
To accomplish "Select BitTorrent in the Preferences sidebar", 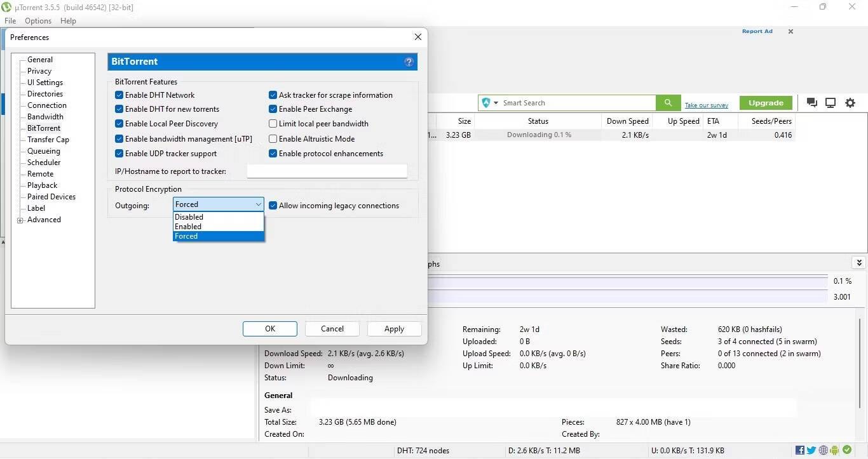I will coord(43,128).
